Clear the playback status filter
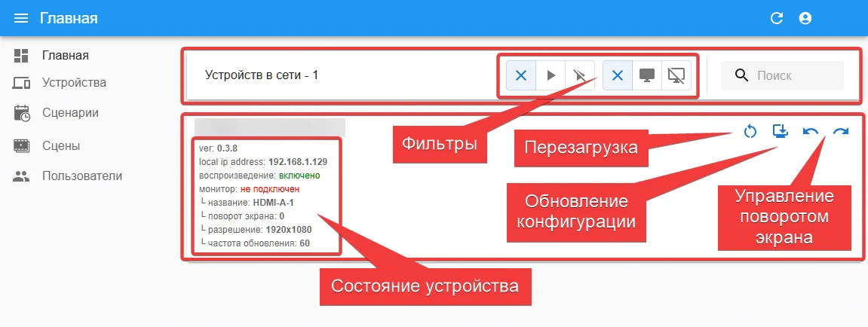 click(521, 75)
